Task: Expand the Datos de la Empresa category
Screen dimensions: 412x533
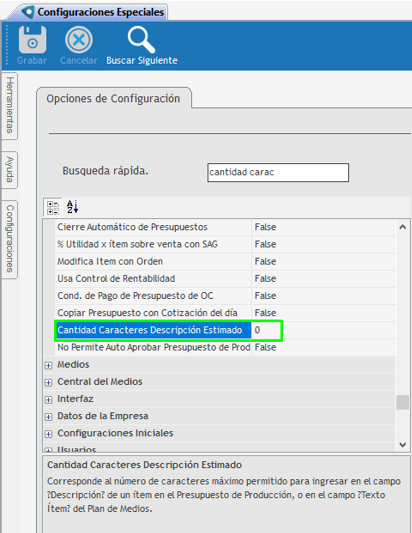Action: coord(49,417)
